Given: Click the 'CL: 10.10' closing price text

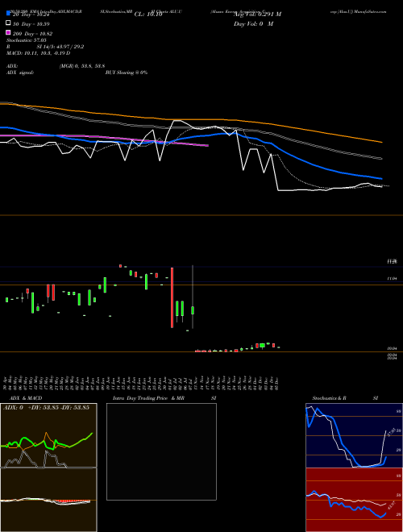Looking at the screenshot, I should (x=148, y=15).
